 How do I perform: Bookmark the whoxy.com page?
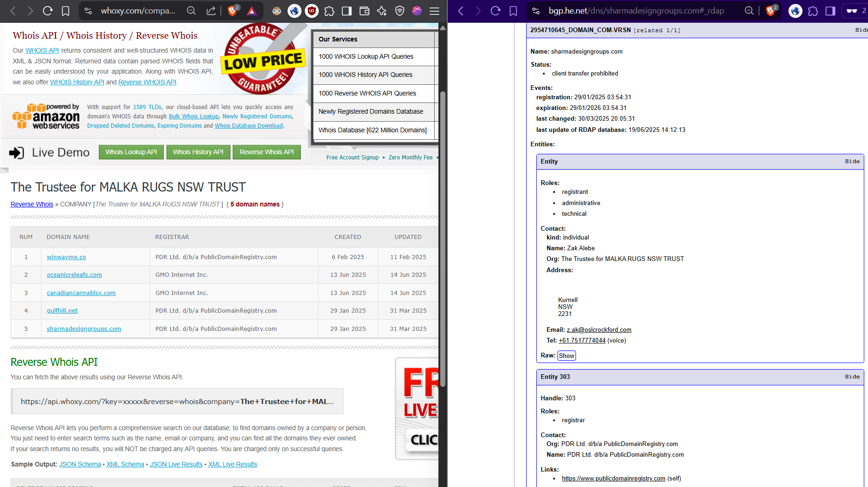(65, 11)
